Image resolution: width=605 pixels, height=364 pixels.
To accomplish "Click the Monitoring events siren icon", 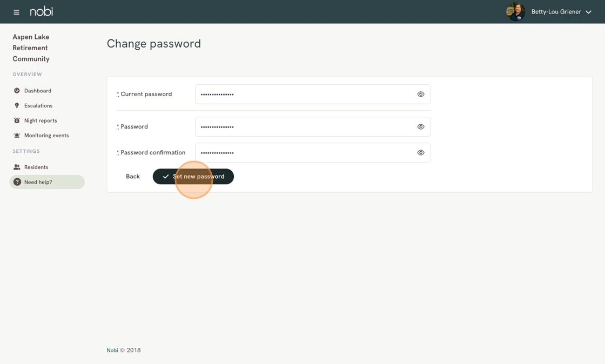I will [17, 136].
